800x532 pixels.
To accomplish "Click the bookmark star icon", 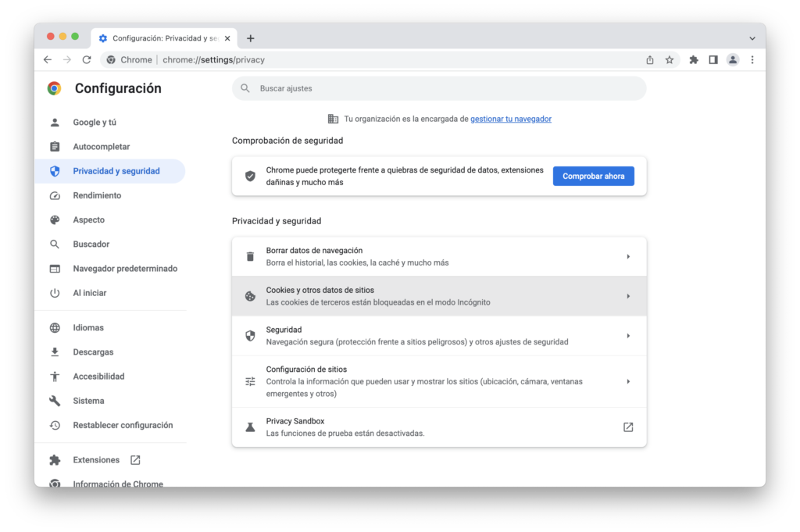I will (670, 59).
